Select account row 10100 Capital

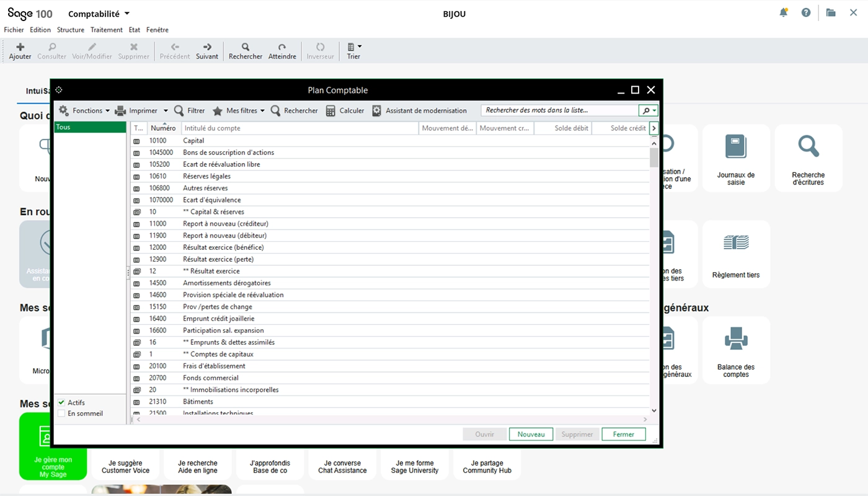pos(390,141)
